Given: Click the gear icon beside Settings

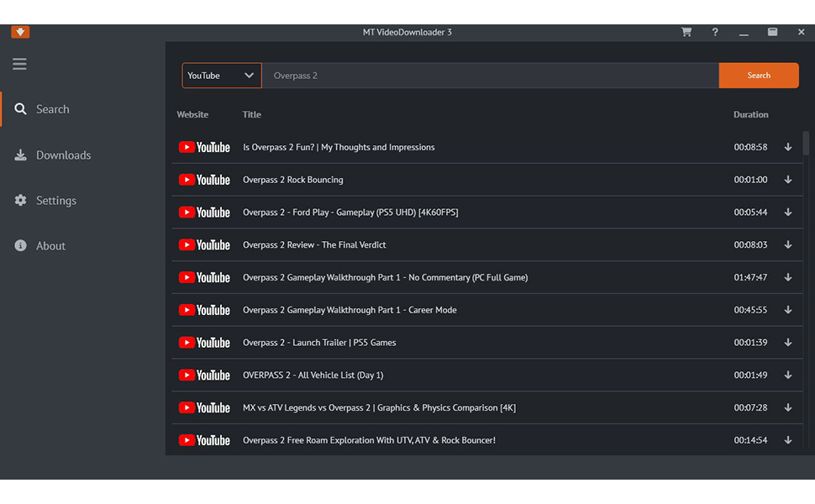Looking at the screenshot, I should point(20,200).
